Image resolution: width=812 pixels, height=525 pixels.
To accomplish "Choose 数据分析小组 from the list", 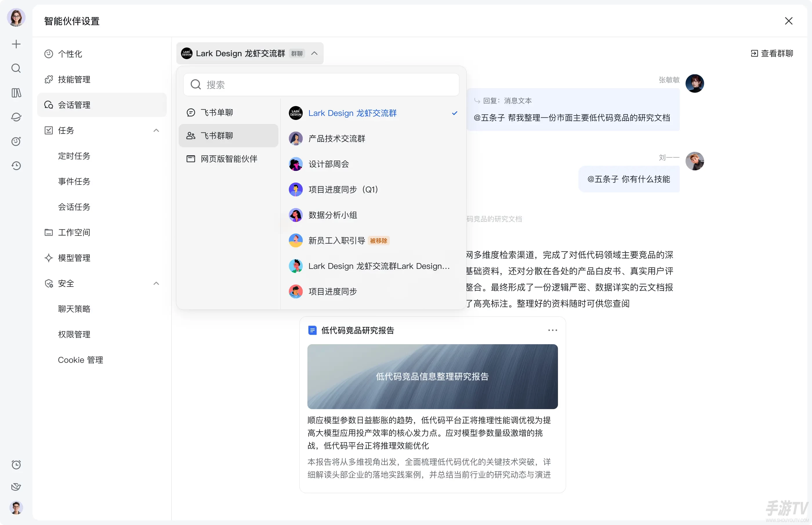I will [373, 215].
